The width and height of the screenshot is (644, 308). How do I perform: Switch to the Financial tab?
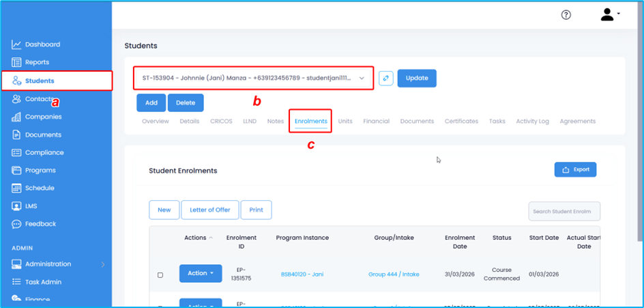376,121
